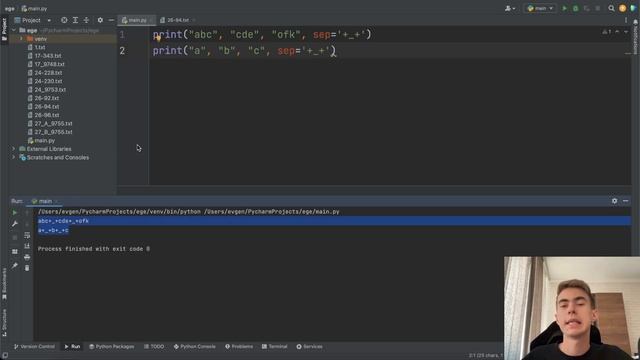Click the Run panel stop button
Screen dimensions: 640x360
pos(15,237)
